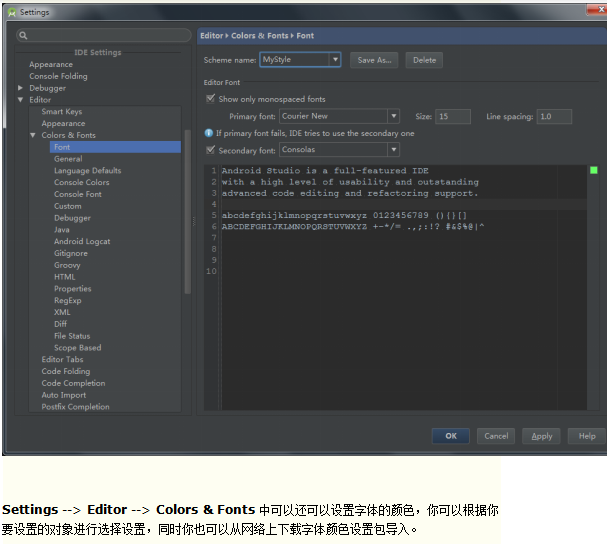Open the Primary font dropdown
The width and height of the screenshot is (607, 544).
393,117
